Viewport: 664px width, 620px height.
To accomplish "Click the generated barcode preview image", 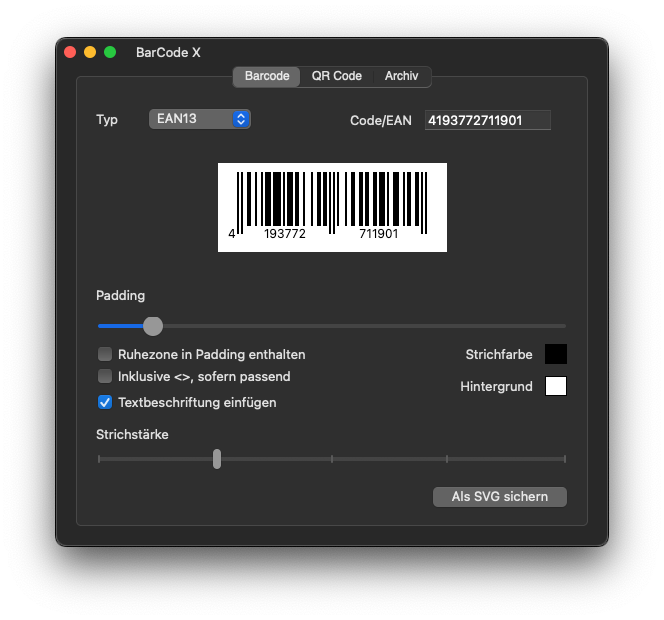I will 332,207.
